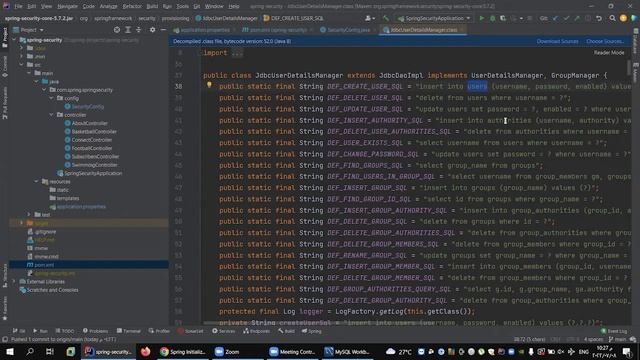Open Terminal tool window

(x=129, y=331)
